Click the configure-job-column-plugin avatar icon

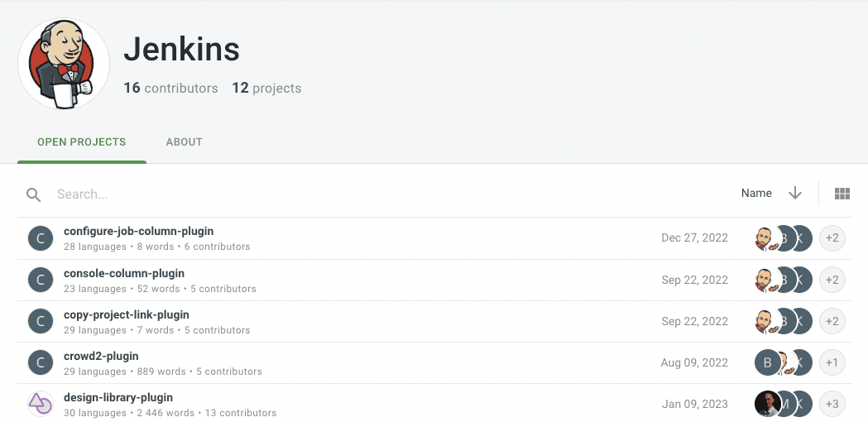click(41, 238)
